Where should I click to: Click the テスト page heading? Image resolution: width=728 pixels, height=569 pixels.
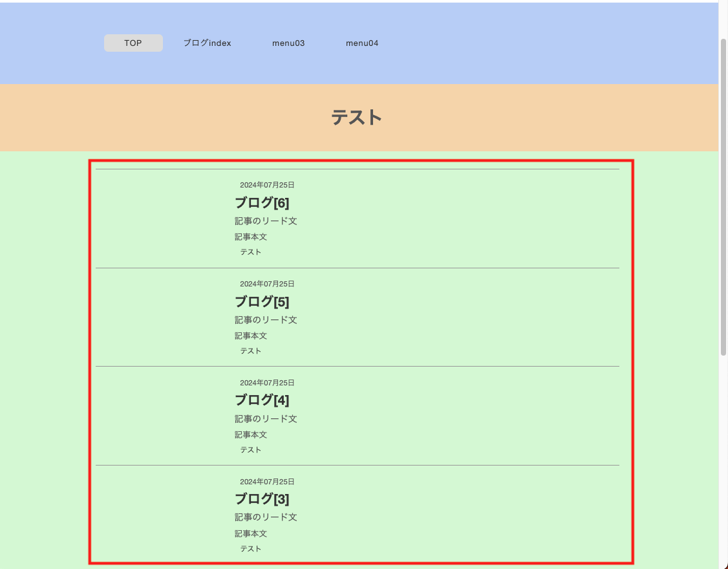point(357,118)
